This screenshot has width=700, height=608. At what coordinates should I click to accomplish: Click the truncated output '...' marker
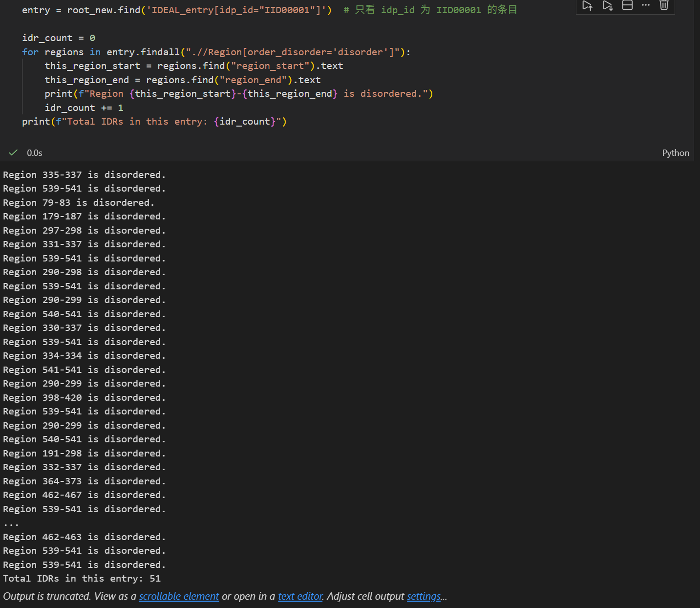pos(11,523)
